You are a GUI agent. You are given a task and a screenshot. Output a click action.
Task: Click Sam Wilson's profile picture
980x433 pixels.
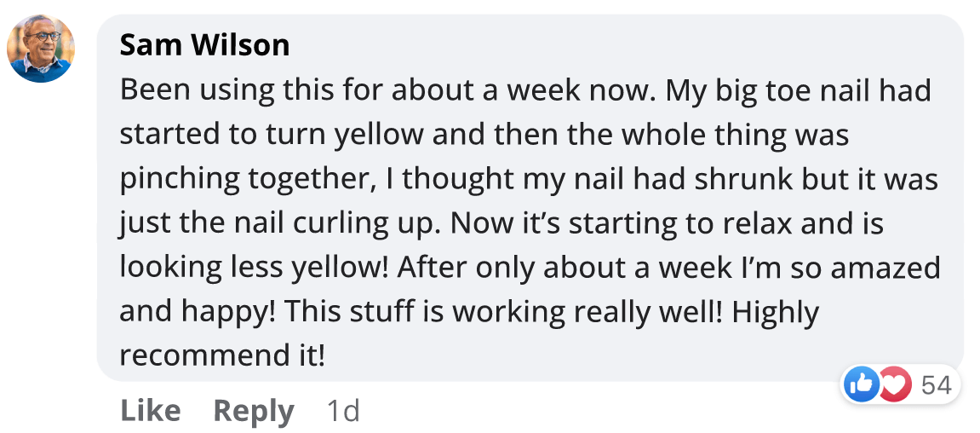(x=41, y=49)
